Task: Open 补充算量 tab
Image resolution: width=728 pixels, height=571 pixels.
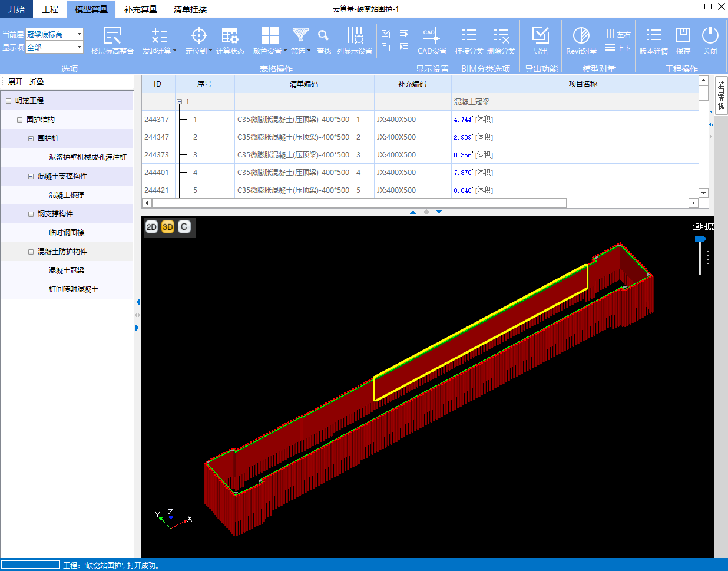Action: point(141,9)
